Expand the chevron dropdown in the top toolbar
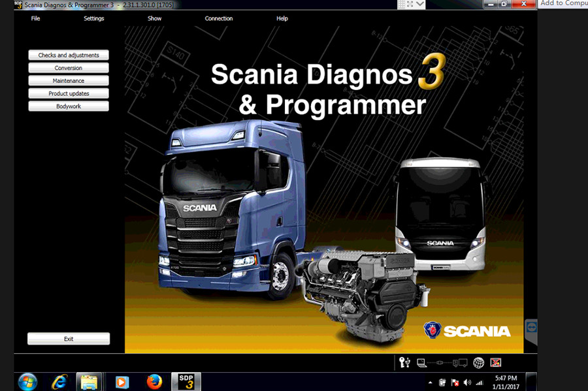Screen dimensions: 588x391 pyautogui.click(x=420, y=4)
